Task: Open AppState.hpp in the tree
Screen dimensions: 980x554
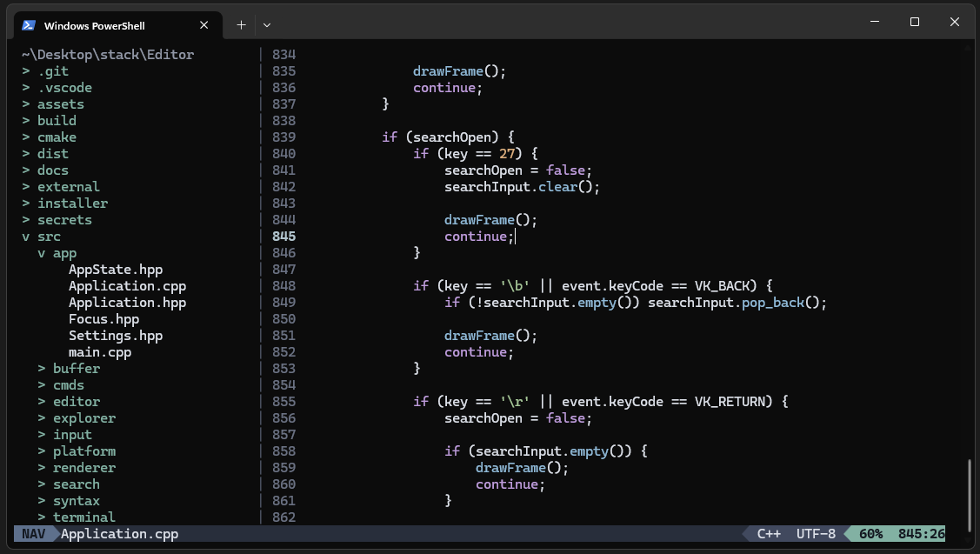Action: click(116, 270)
